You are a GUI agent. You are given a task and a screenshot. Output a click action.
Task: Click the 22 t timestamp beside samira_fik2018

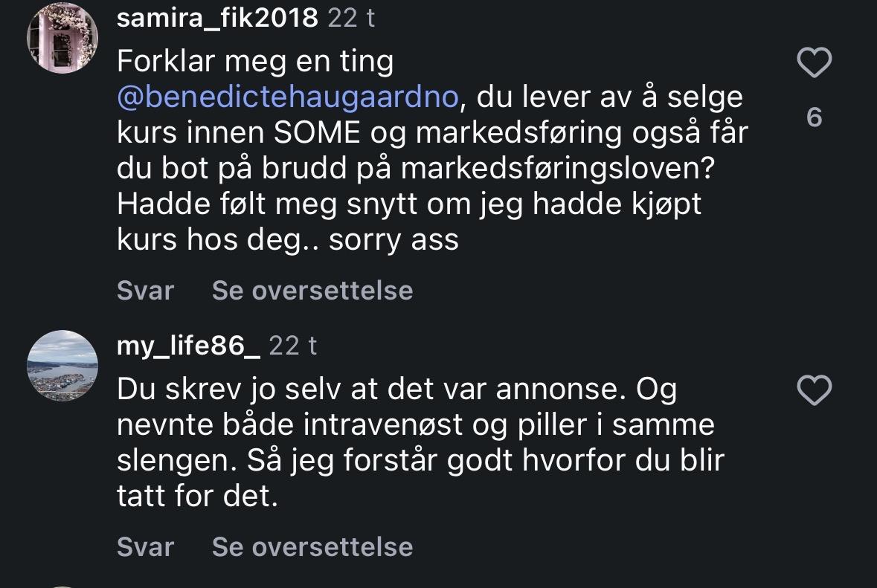coord(351,18)
